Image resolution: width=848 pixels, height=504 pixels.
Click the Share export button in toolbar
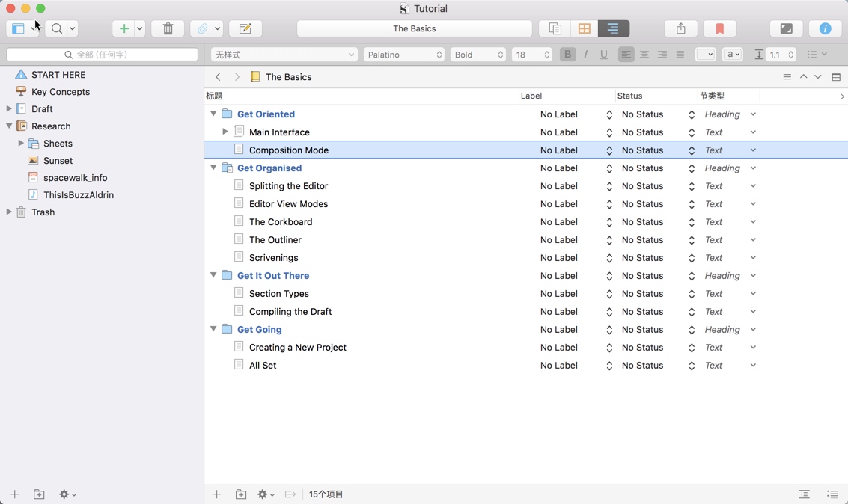680,28
